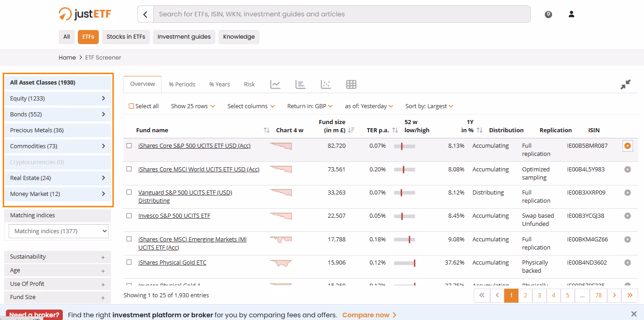Open Return in: GBP dropdown
Viewport: 644px width, 320px height.
[310, 106]
